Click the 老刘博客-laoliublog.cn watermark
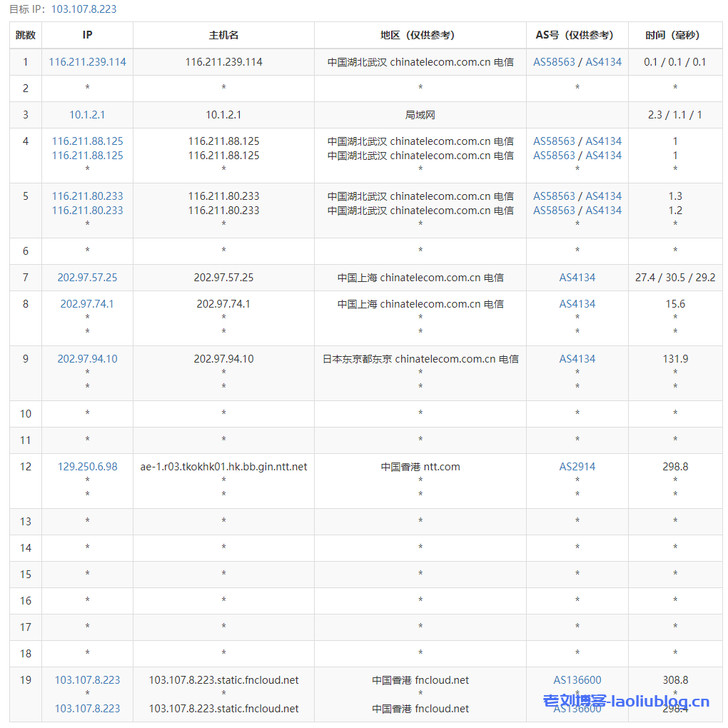This screenshot has height=728, width=728. (x=626, y=702)
